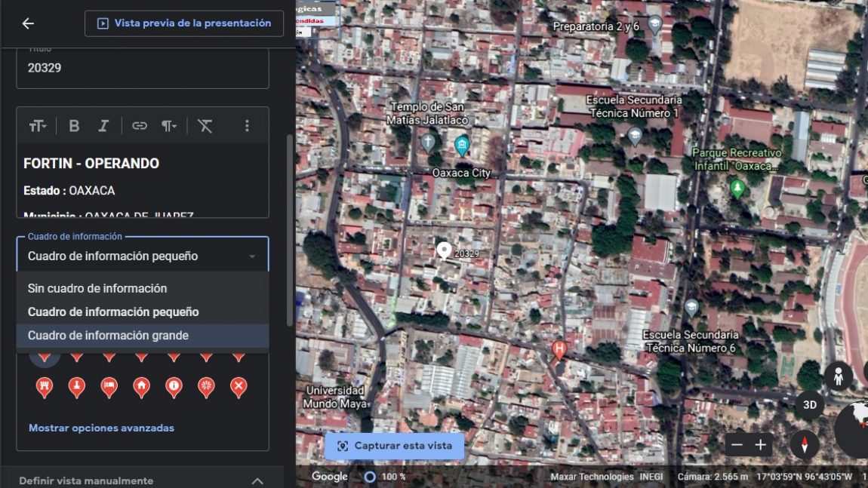Viewport: 868px width, 488px height.
Task: Toggle italic formatting
Action: [x=103, y=126]
